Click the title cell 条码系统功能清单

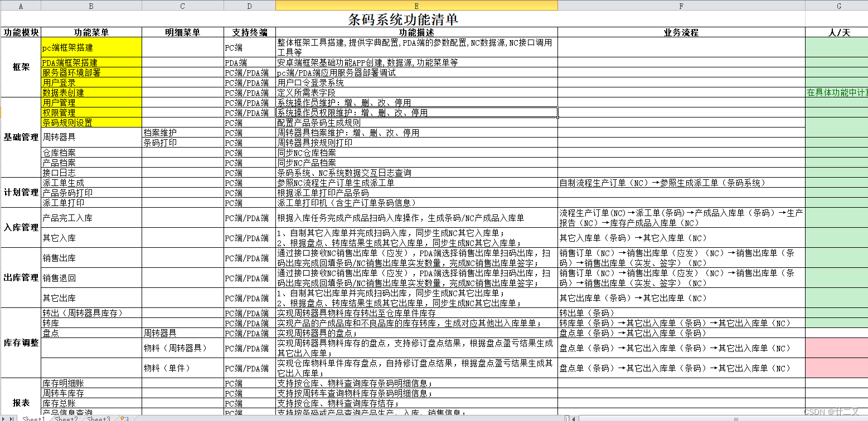coord(403,19)
